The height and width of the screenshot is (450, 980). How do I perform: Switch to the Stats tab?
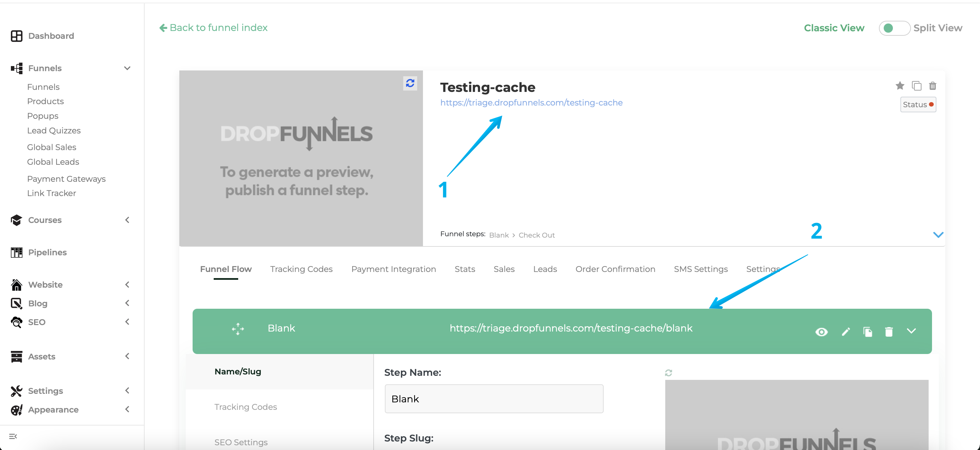[464, 269]
